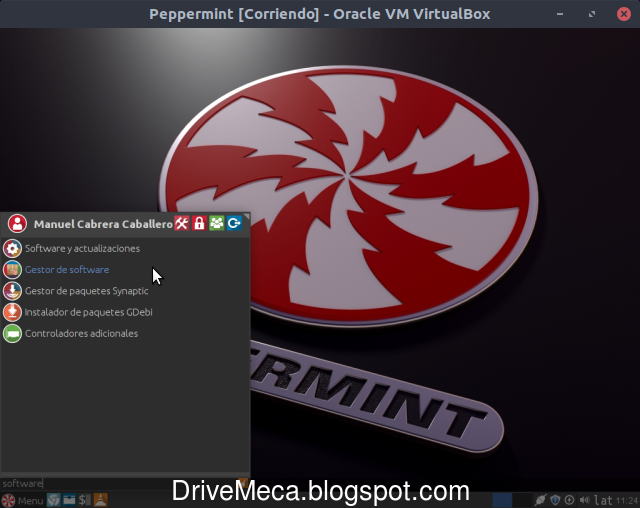Open all settings wrench icon in menu header

click(x=182, y=223)
